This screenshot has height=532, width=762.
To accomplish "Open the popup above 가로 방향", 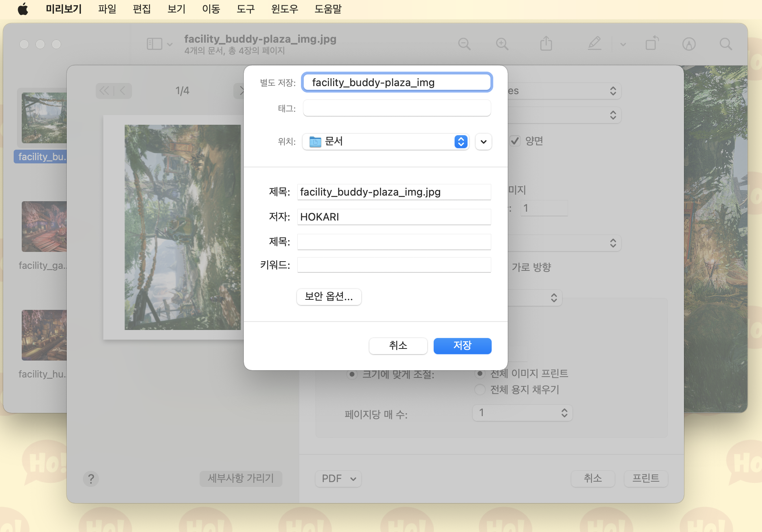I will (x=564, y=243).
